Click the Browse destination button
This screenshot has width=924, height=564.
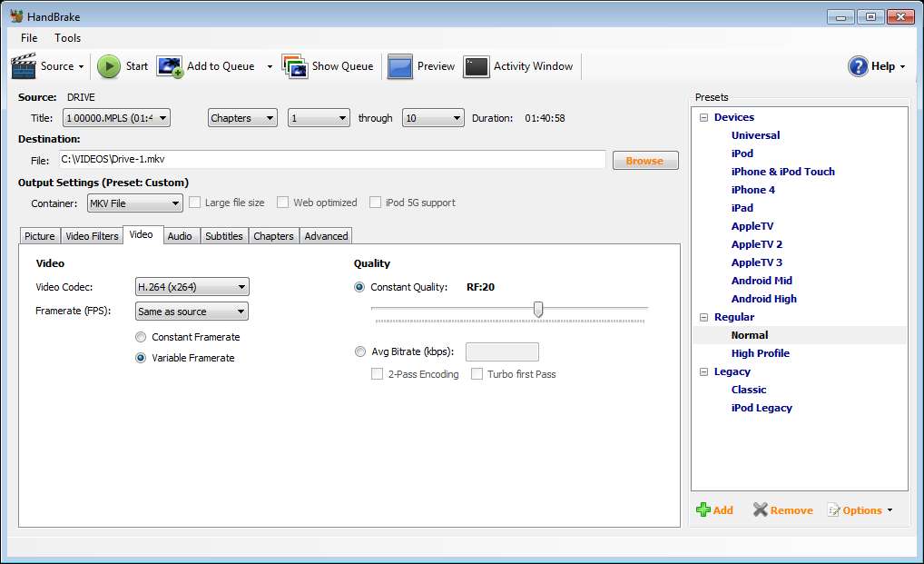644,161
